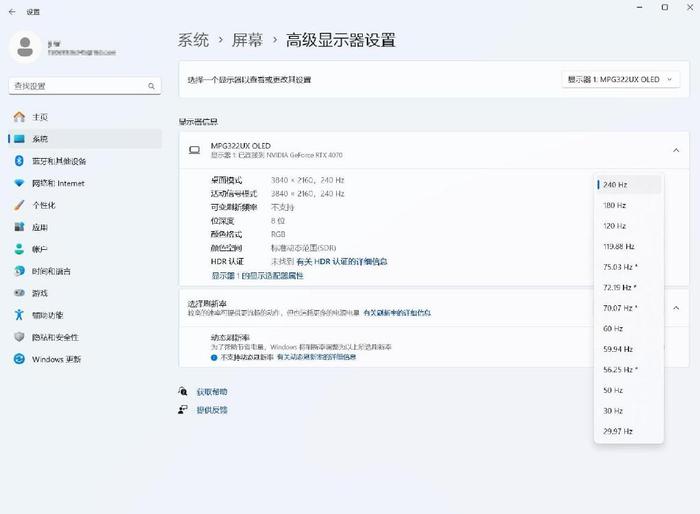The image size is (700, 514).
Task: Click the Get help (获取帮助) link
Action: click(212, 392)
